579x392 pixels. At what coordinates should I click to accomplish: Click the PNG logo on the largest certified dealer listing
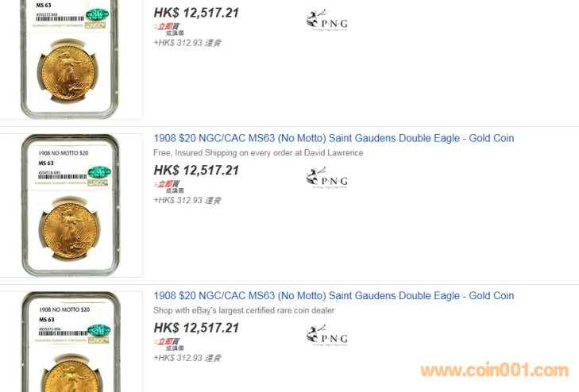(326, 336)
